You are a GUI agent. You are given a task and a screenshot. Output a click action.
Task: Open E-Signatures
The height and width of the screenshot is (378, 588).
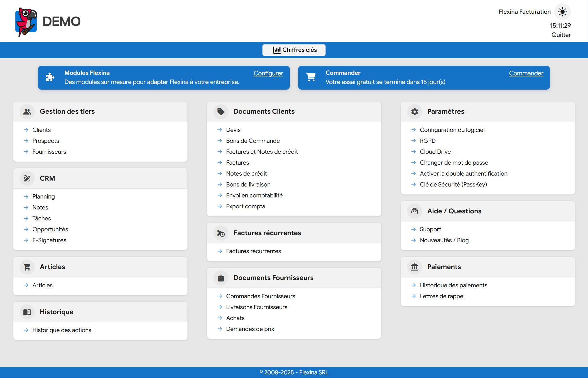tap(49, 240)
